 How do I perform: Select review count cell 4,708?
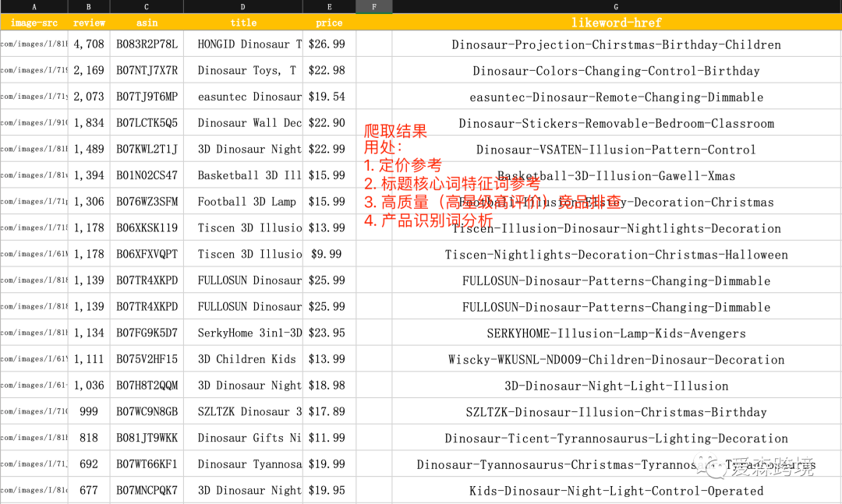[89, 44]
